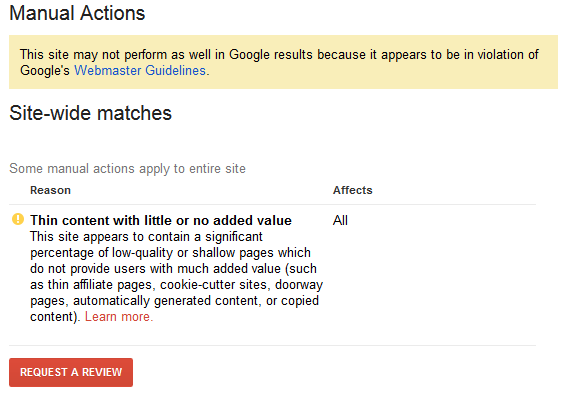Click the Request a Review button
The image size is (566, 394).
[71, 372]
